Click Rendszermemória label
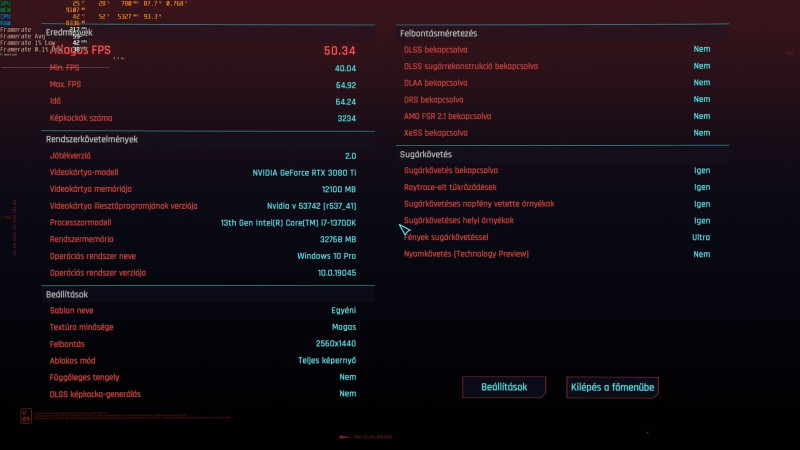The height and width of the screenshot is (450, 800). click(81, 239)
